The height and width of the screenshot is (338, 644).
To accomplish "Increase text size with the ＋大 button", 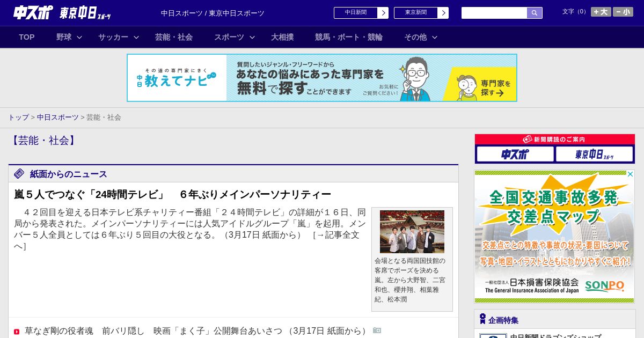I will click(601, 12).
